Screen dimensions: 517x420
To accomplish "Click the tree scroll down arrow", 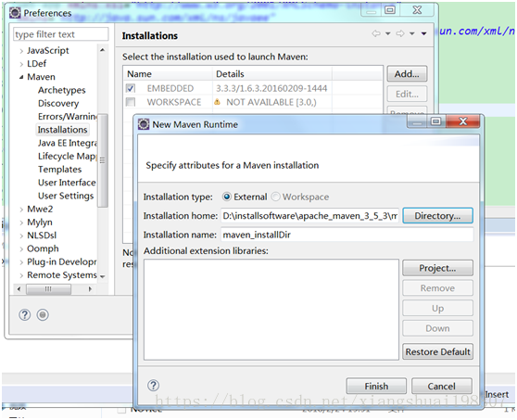I will point(103,276).
